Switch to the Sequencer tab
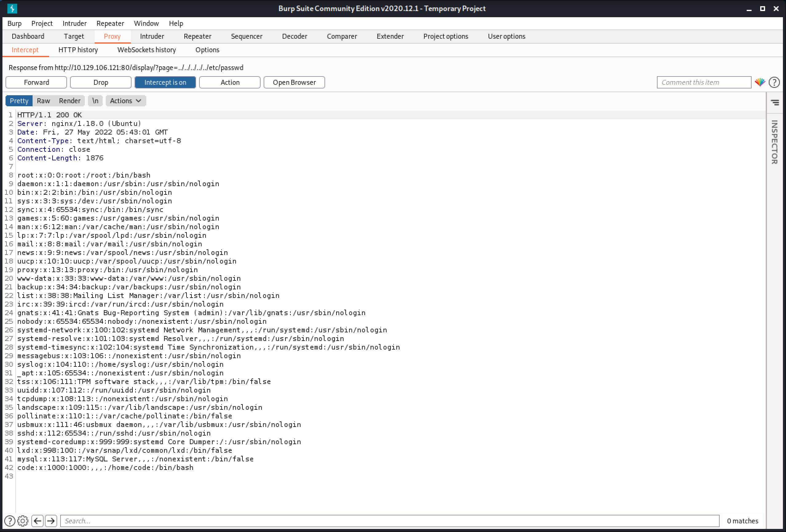The width and height of the screenshot is (786, 532). [x=246, y=37]
